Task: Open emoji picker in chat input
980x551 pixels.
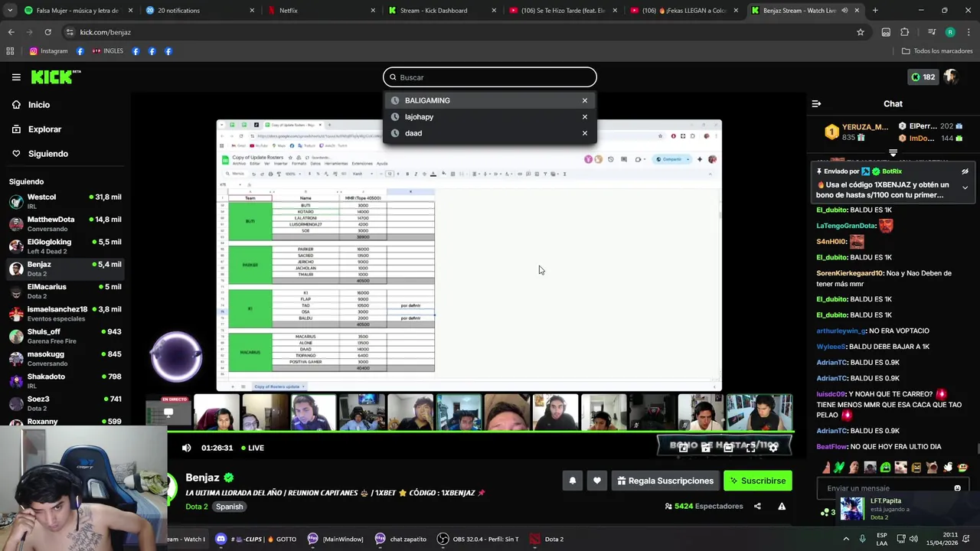Action: (957, 488)
